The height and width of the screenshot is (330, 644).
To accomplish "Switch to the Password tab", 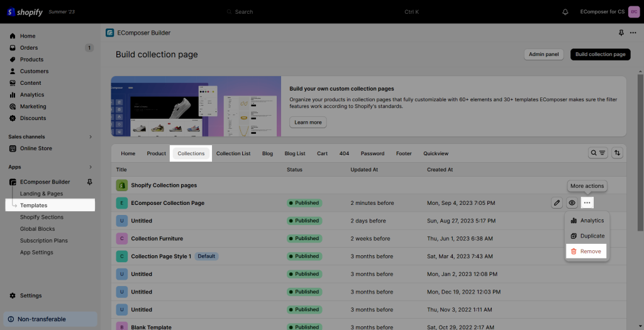I will (372, 153).
